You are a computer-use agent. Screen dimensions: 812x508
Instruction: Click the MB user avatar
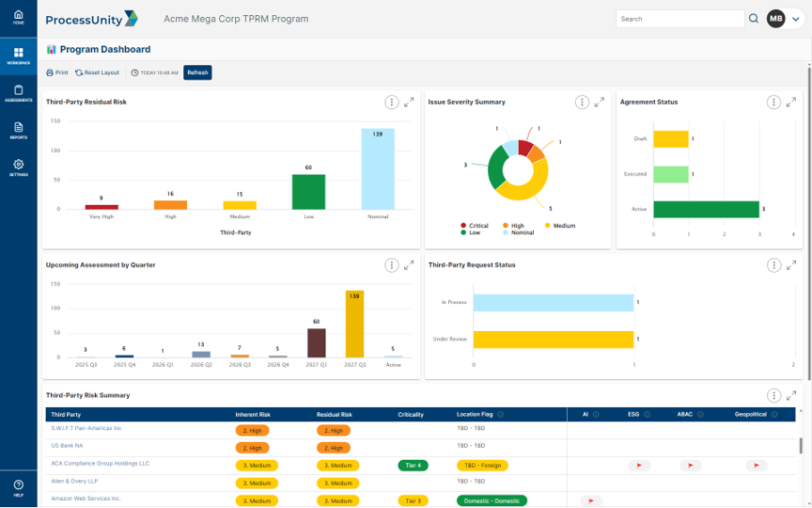pos(775,19)
